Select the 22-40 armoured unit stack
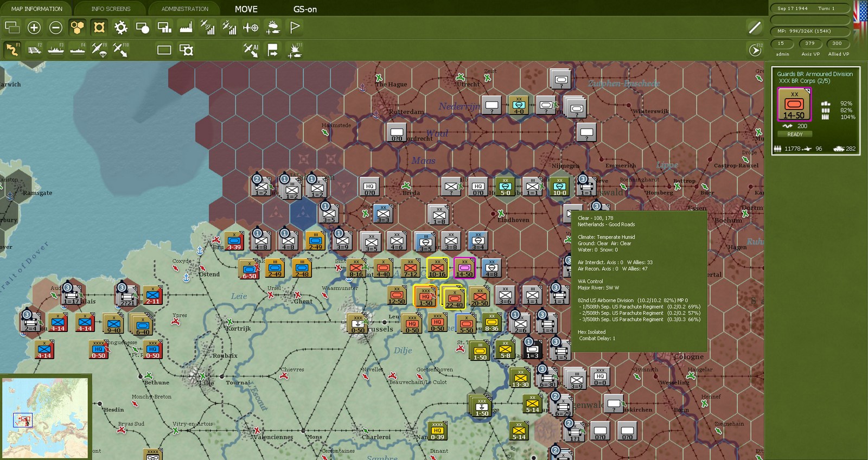 454,297
